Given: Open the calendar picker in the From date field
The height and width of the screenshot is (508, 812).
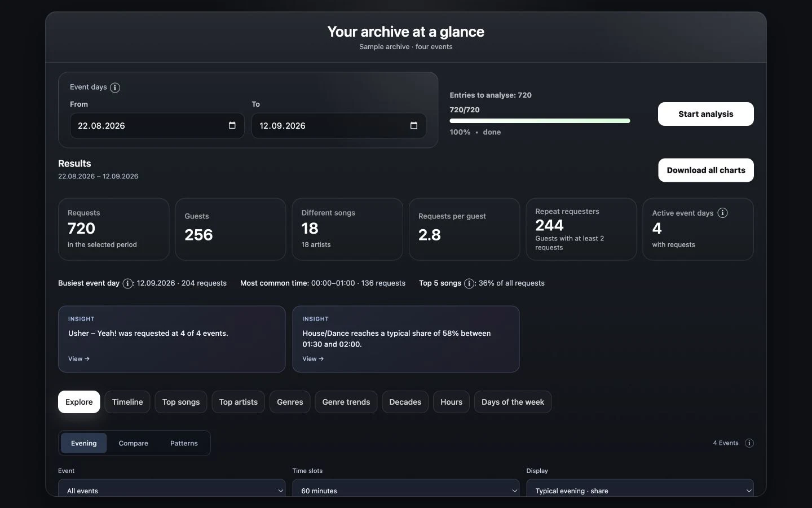Looking at the screenshot, I should (232, 125).
